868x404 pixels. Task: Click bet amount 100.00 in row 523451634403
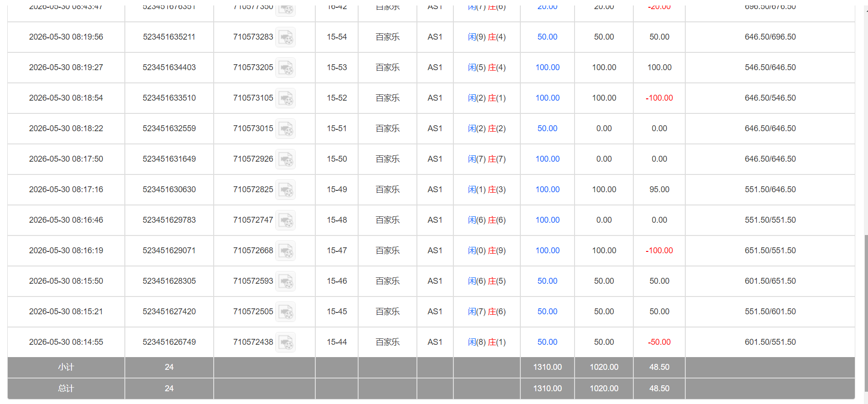coord(547,67)
